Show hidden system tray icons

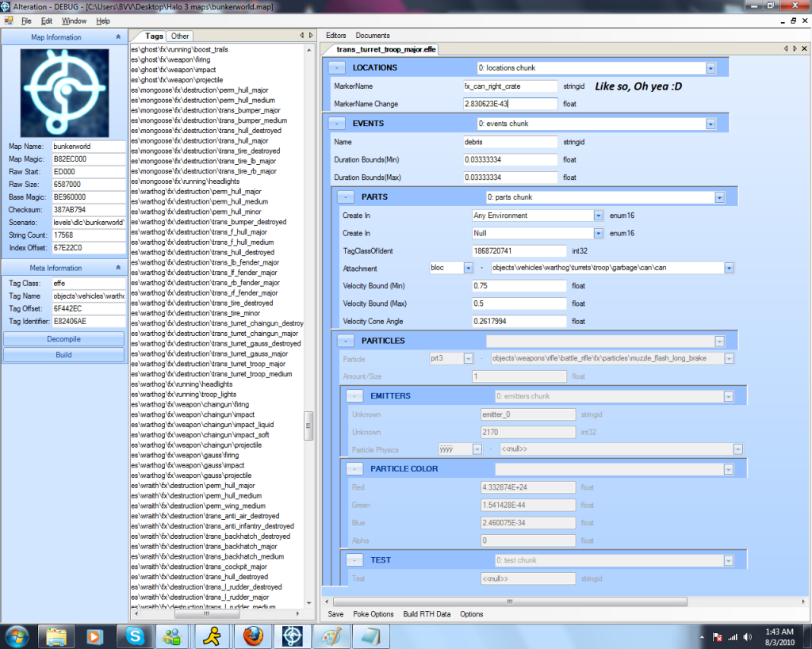(703, 637)
